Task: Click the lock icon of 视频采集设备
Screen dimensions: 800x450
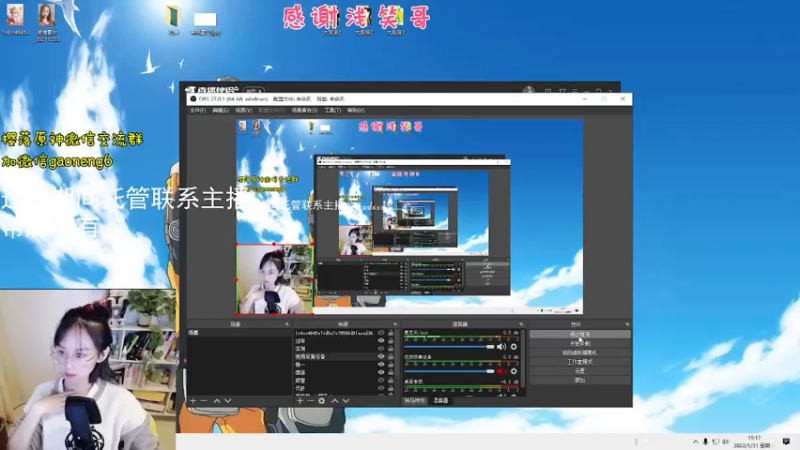Action: 391,357
